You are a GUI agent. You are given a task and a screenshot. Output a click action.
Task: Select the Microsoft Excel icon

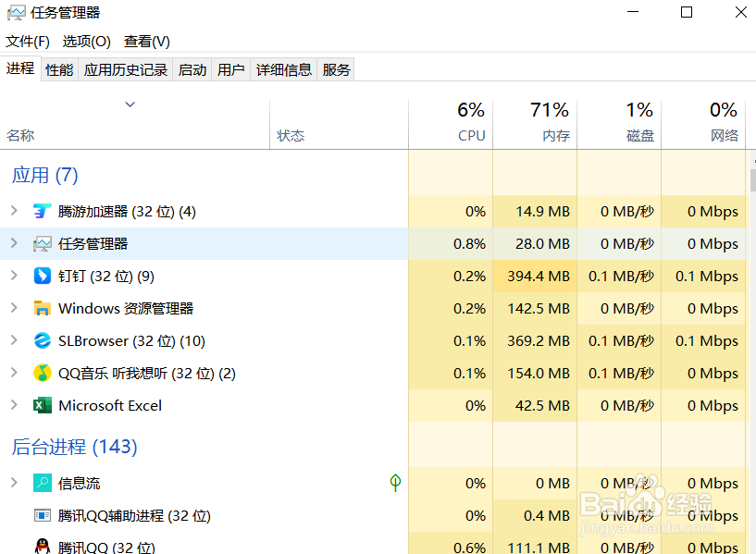pos(42,406)
